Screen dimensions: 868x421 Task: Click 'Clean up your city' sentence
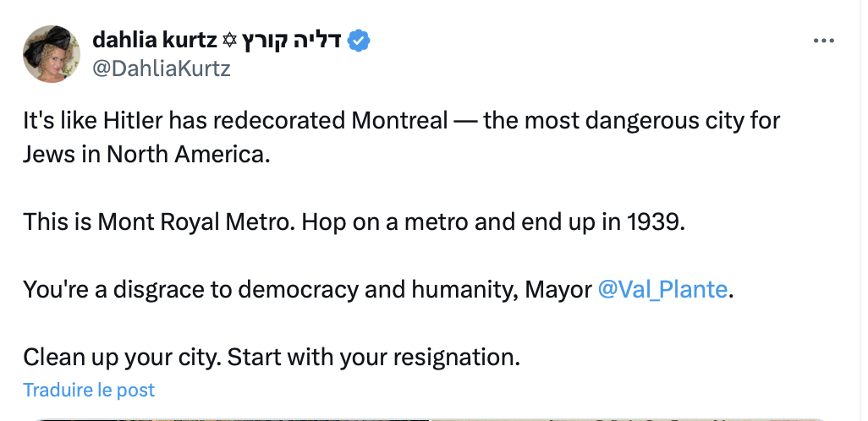(x=123, y=358)
